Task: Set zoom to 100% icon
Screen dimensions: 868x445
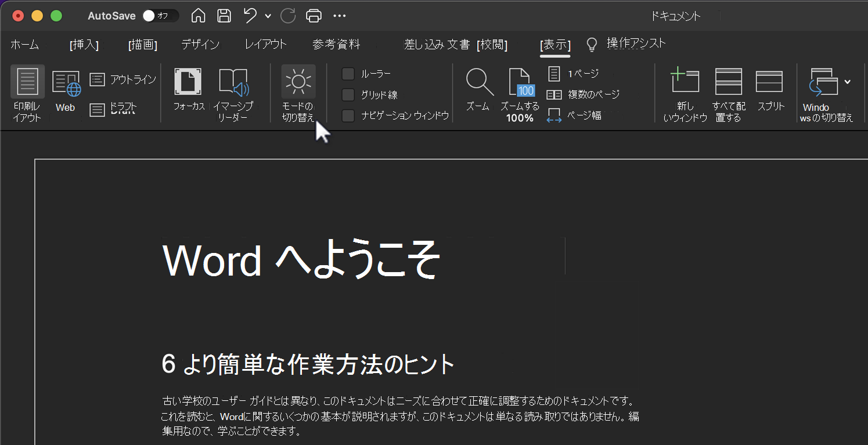Action: pyautogui.click(x=521, y=82)
